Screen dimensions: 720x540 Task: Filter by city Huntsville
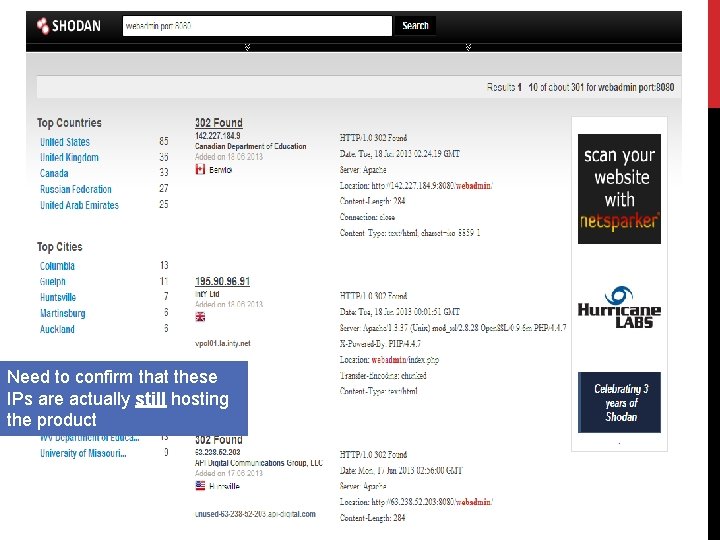[x=58, y=298]
